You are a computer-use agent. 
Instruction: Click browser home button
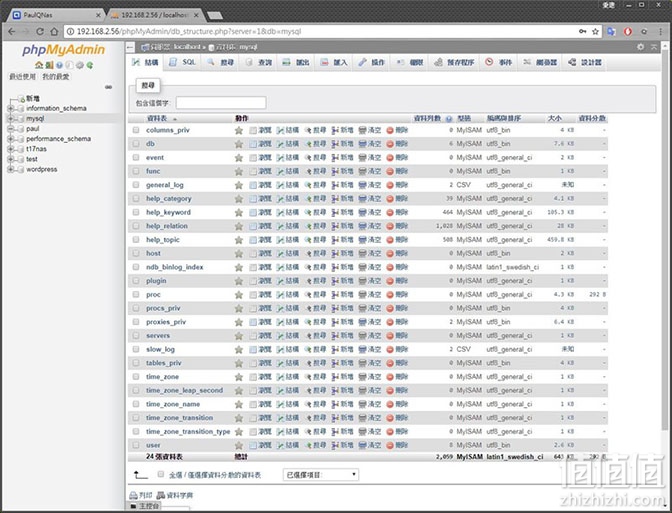54,31
